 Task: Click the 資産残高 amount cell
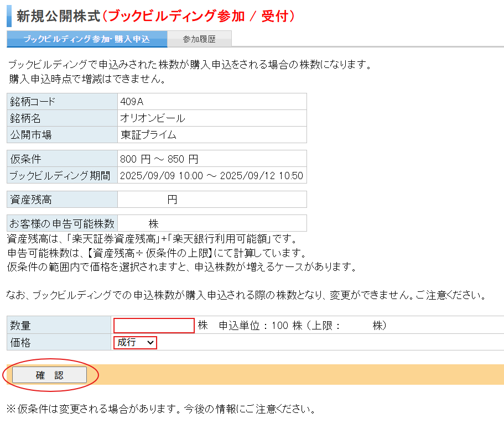coord(211,200)
